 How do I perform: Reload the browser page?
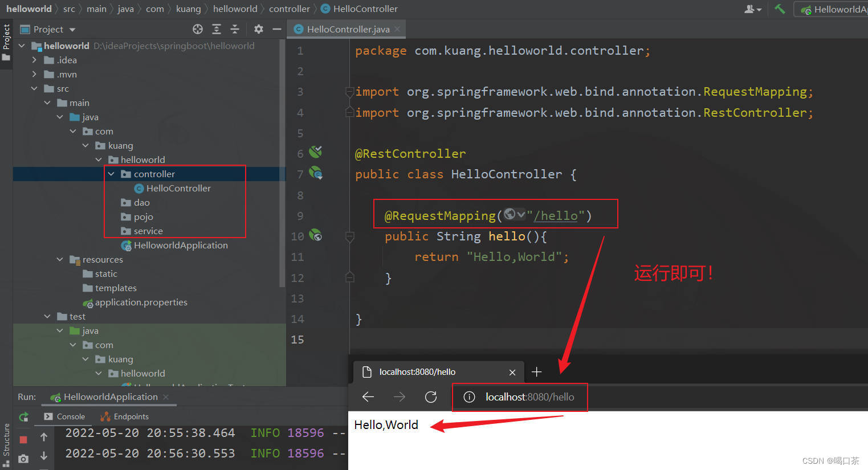431,397
